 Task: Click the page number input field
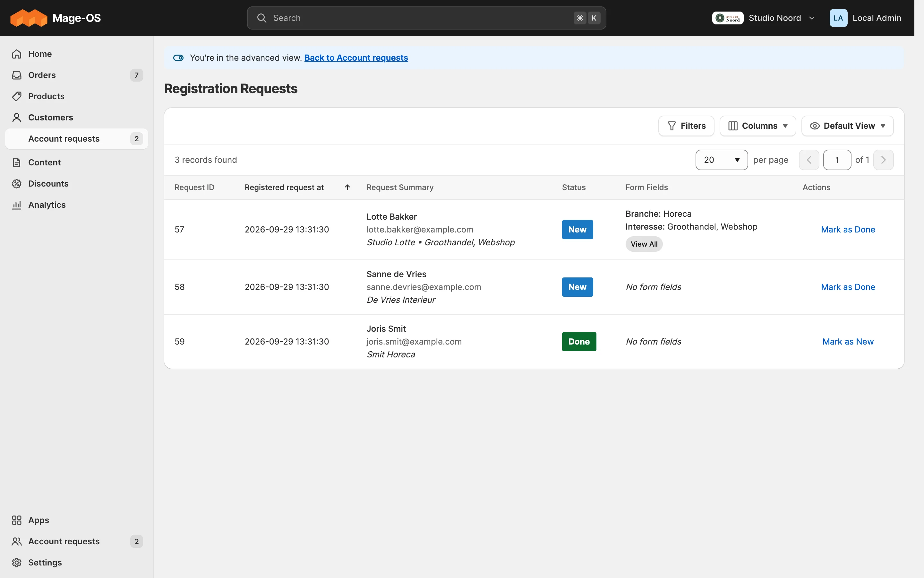(837, 160)
